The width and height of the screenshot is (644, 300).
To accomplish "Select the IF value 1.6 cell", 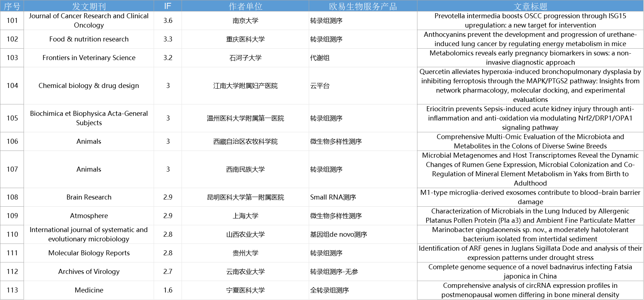I will [x=168, y=290].
